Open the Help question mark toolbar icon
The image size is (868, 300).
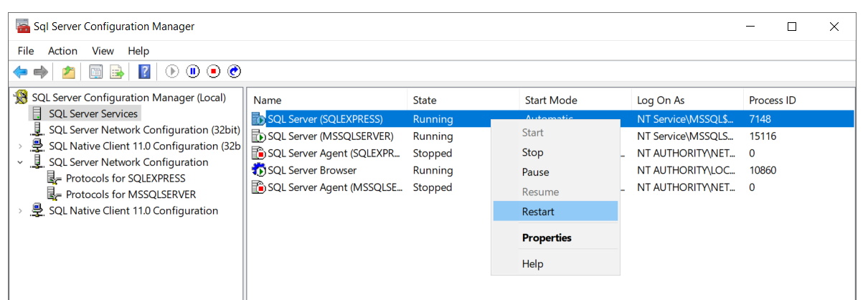[144, 72]
